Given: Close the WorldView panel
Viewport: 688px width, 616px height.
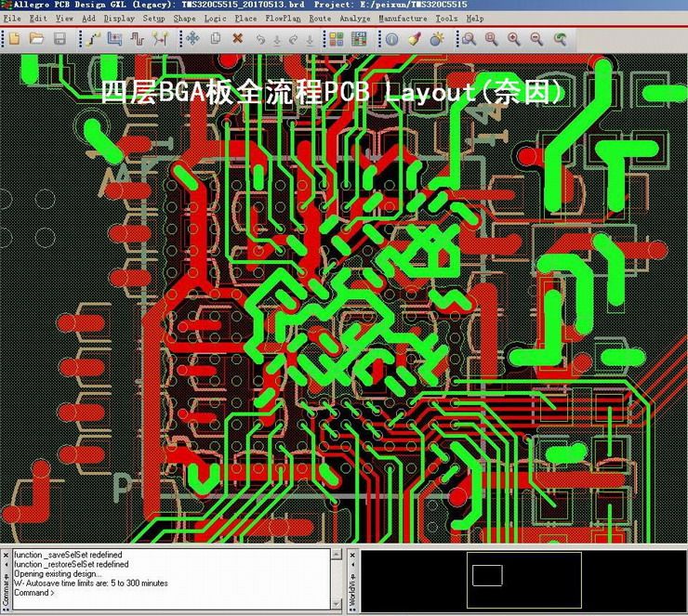Looking at the screenshot, I should point(352,555).
